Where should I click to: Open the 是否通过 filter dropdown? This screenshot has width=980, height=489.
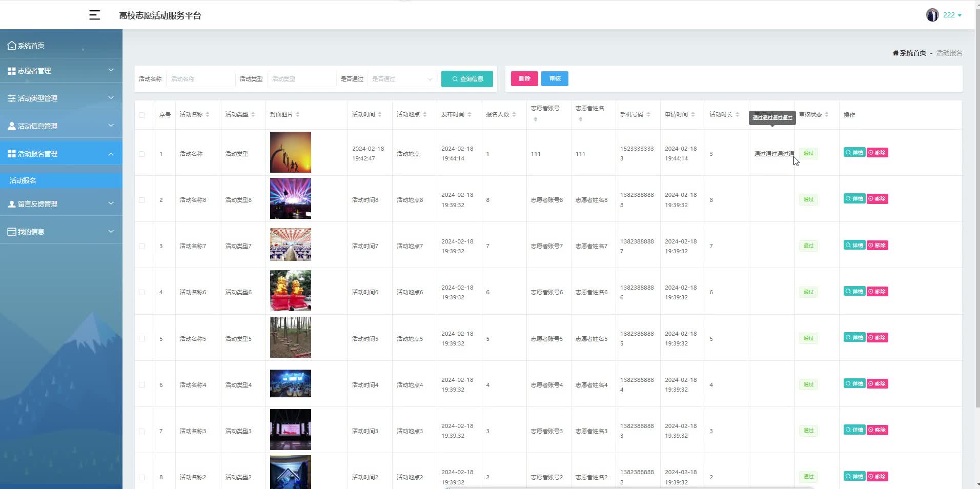402,79
